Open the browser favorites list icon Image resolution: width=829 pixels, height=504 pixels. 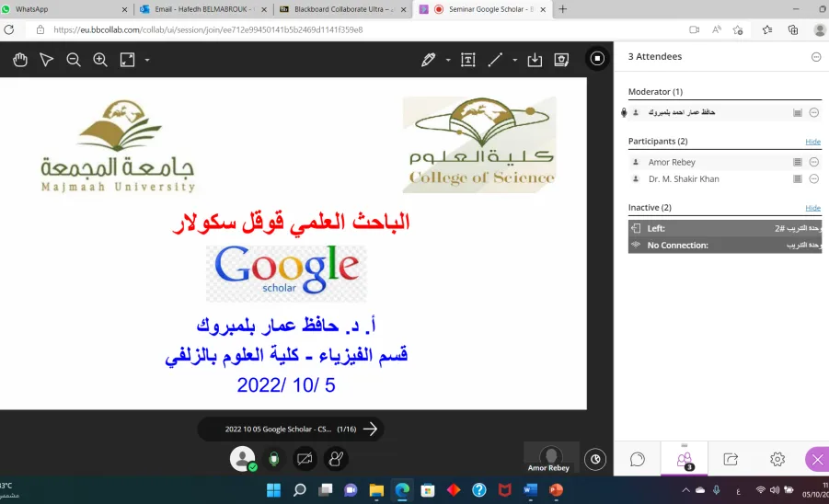click(767, 30)
